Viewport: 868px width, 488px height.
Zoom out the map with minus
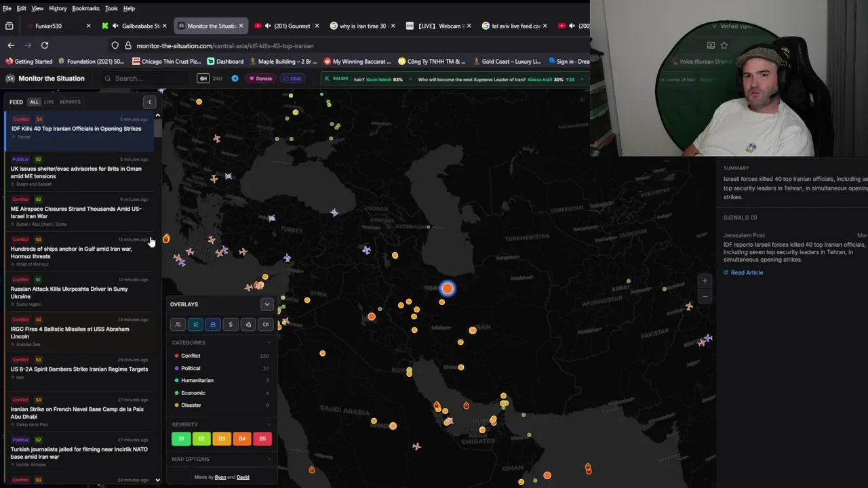point(705,296)
